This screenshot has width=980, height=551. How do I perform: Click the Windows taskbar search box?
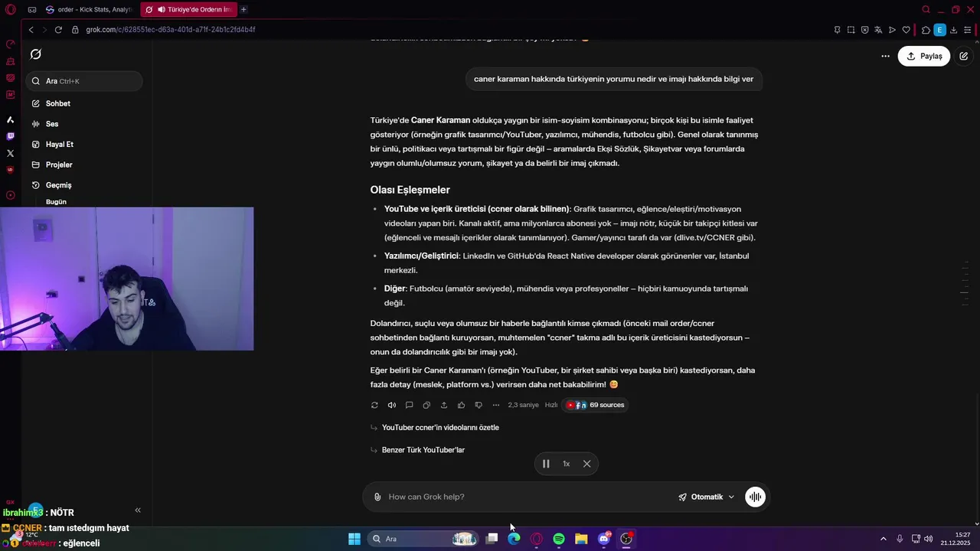tap(423, 539)
